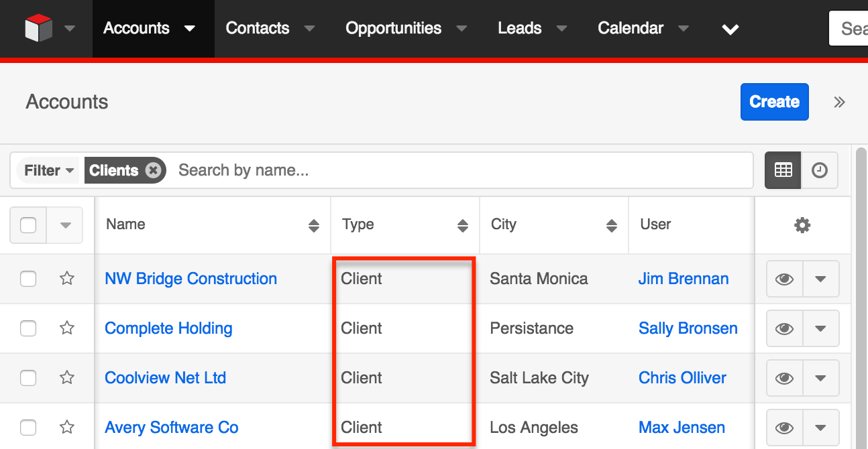Open user Sally Bronsen
This screenshot has height=449, width=868.
pyautogui.click(x=688, y=328)
